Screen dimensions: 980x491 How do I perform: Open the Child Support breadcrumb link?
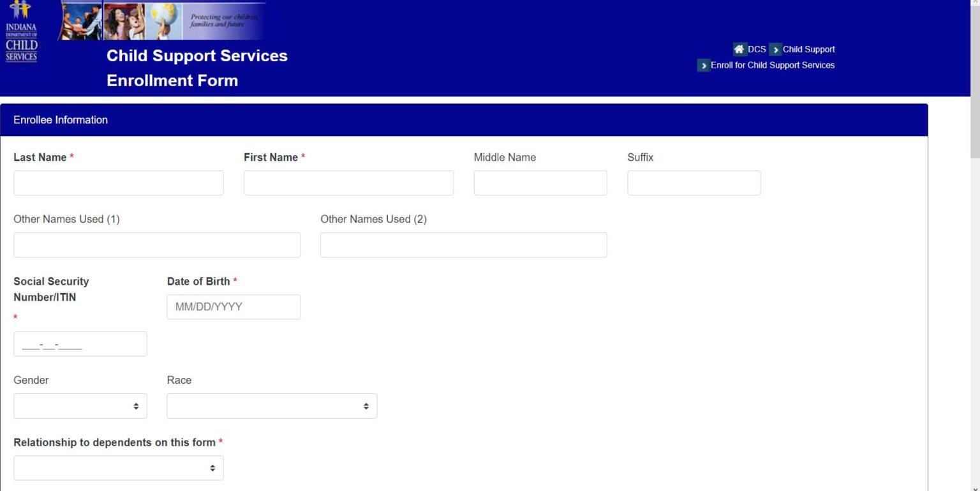point(809,49)
